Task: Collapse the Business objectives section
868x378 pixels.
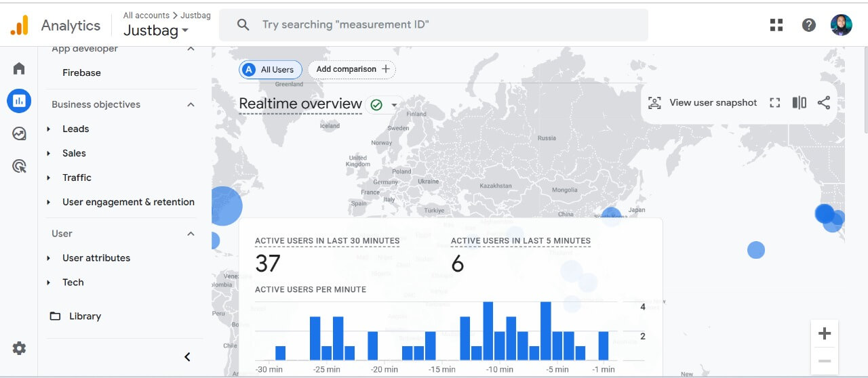Action: pyautogui.click(x=191, y=104)
